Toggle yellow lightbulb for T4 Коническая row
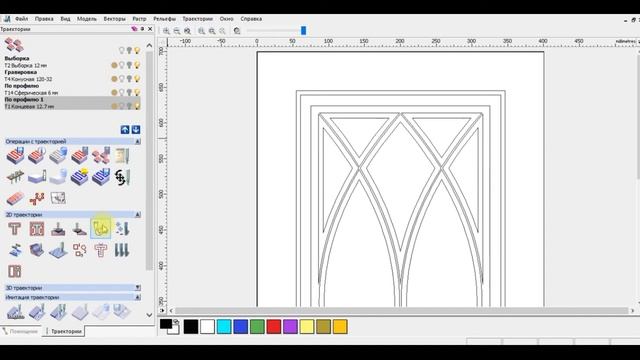640x360 pixels. tap(137, 79)
